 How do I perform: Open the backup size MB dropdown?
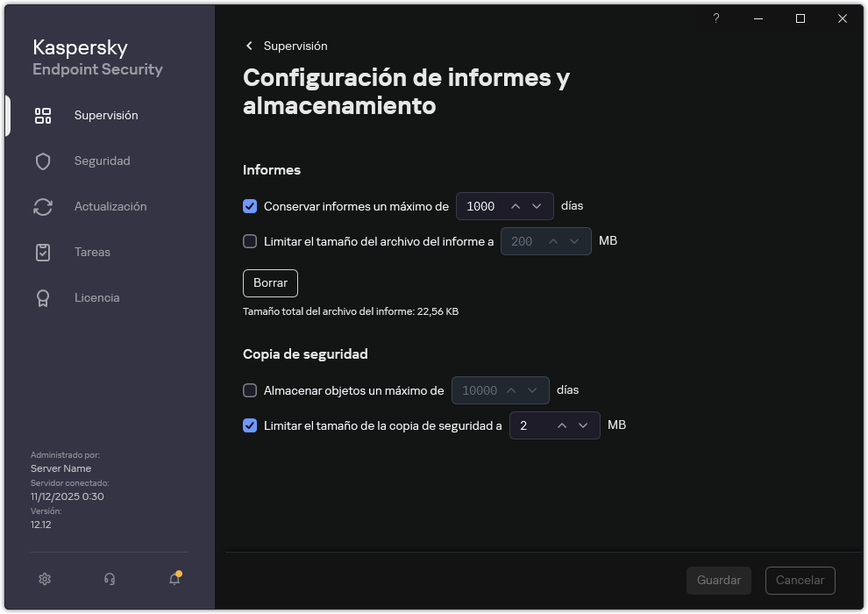[554, 425]
